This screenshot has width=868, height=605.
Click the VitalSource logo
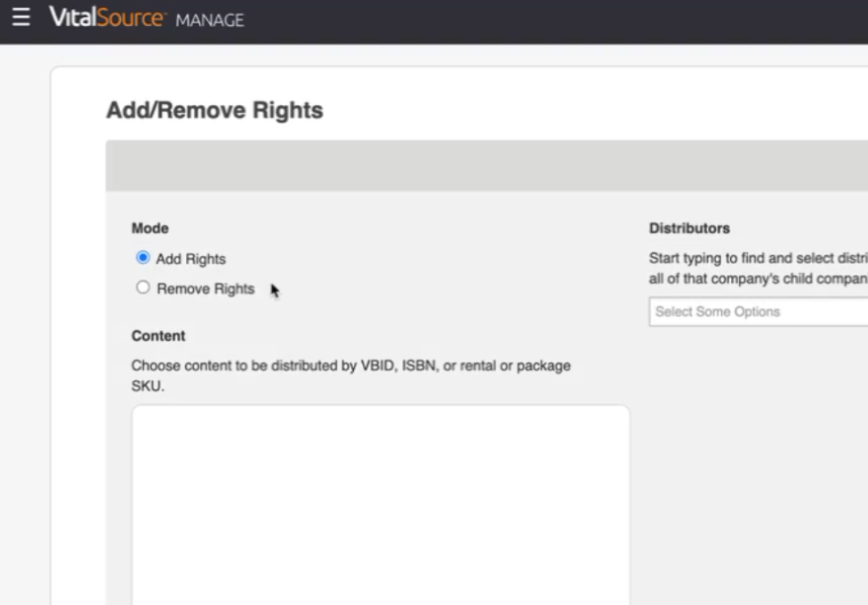(108, 17)
